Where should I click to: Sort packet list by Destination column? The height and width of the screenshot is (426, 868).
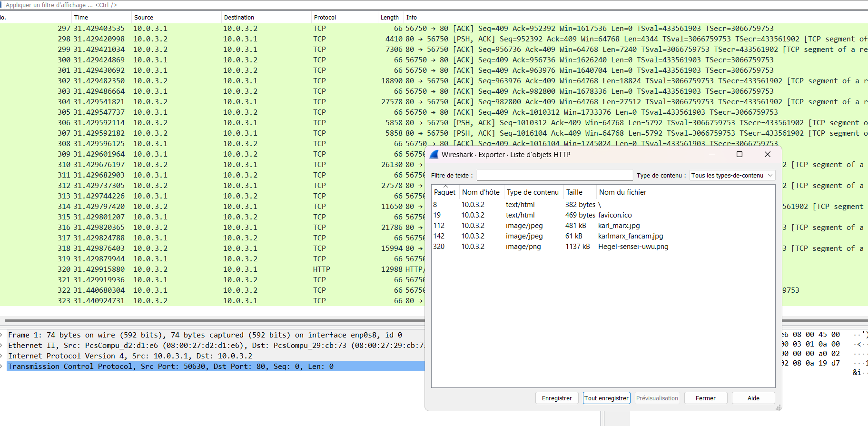pos(266,18)
